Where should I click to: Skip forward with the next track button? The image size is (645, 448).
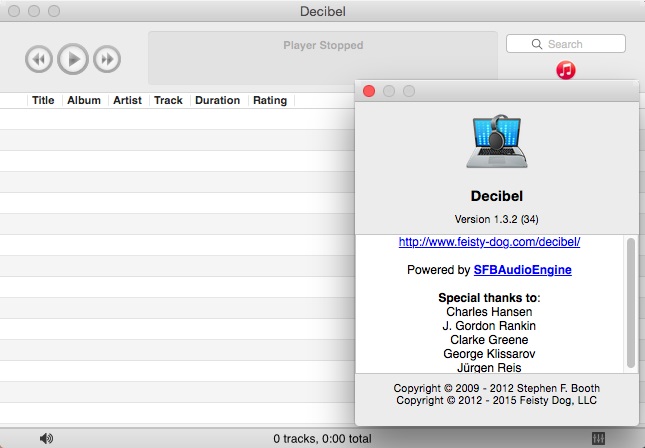[x=107, y=59]
